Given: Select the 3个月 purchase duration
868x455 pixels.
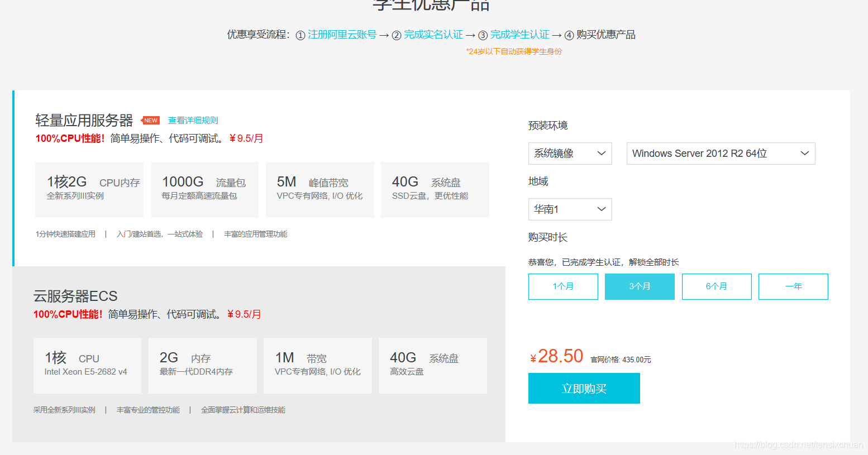Looking at the screenshot, I should [x=640, y=286].
